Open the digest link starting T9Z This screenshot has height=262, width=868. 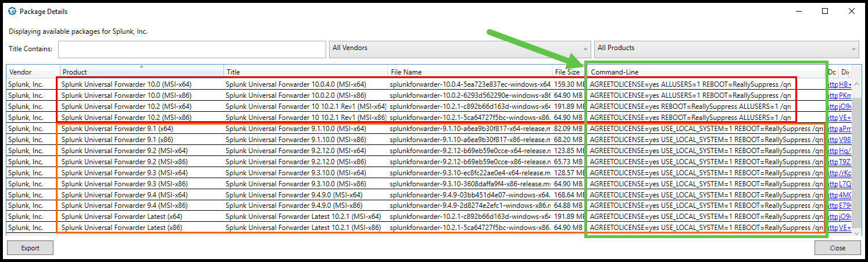pyautogui.click(x=845, y=162)
